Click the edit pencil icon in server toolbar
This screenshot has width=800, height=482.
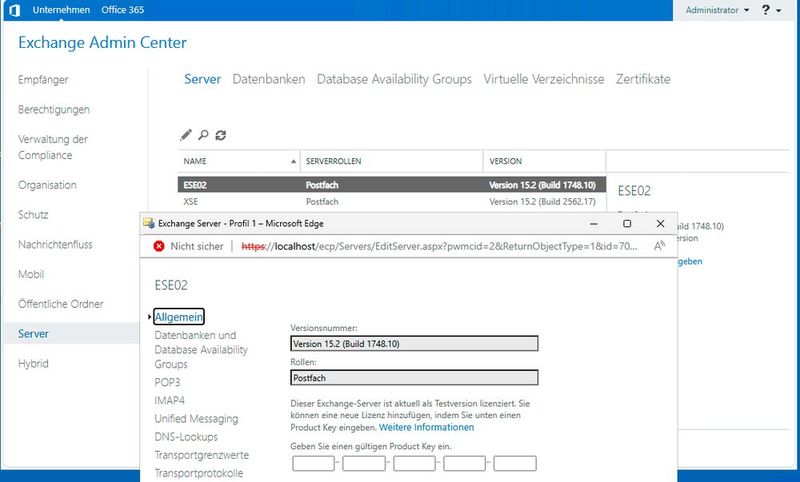pos(186,135)
